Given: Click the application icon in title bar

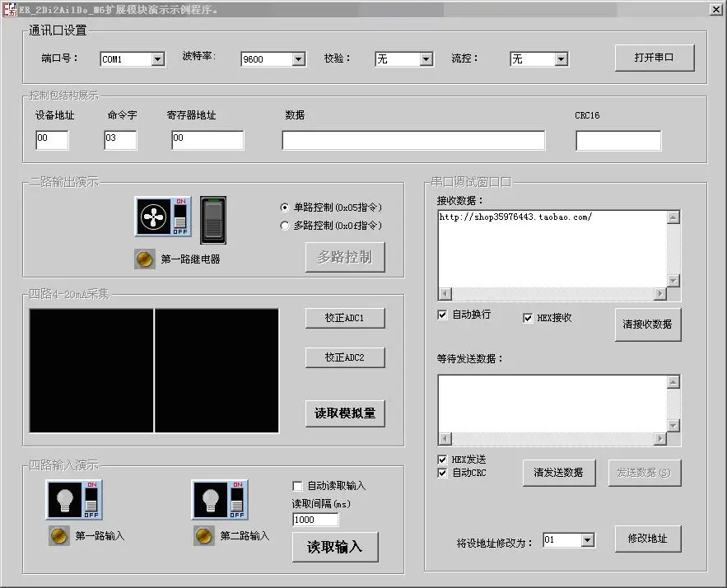Looking at the screenshot, I should [10, 9].
